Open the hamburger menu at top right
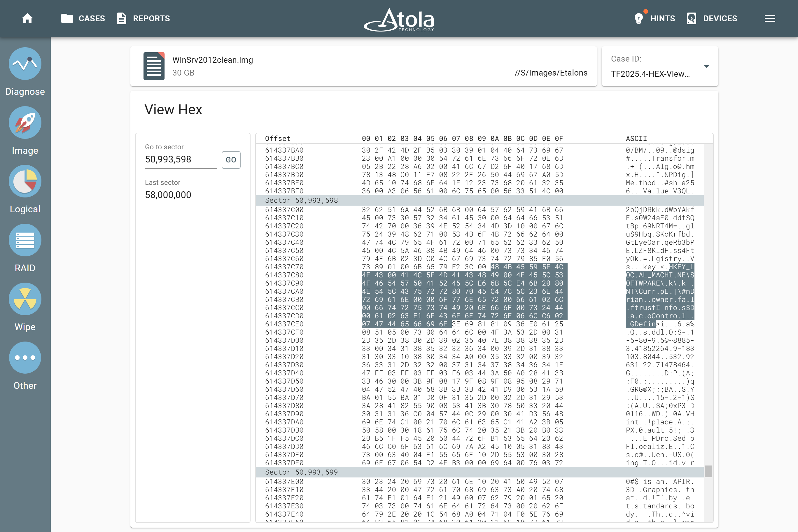Screen dimensions: 798x532 pyautogui.click(x=770, y=18)
